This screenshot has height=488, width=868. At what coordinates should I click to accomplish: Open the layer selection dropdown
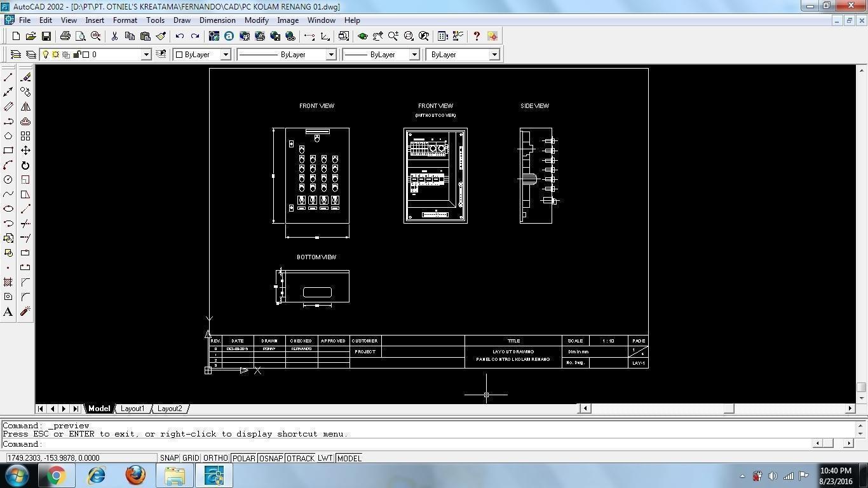coord(145,55)
